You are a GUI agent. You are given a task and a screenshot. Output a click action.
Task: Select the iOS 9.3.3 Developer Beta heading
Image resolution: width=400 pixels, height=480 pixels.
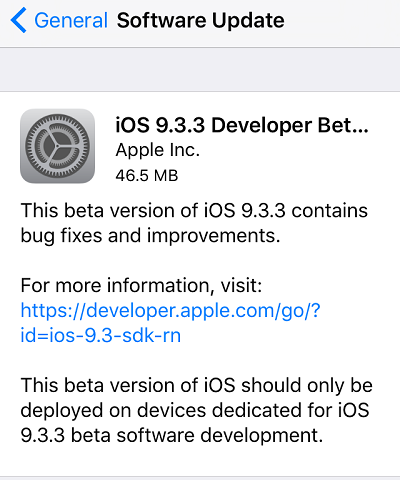(x=242, y=125)
